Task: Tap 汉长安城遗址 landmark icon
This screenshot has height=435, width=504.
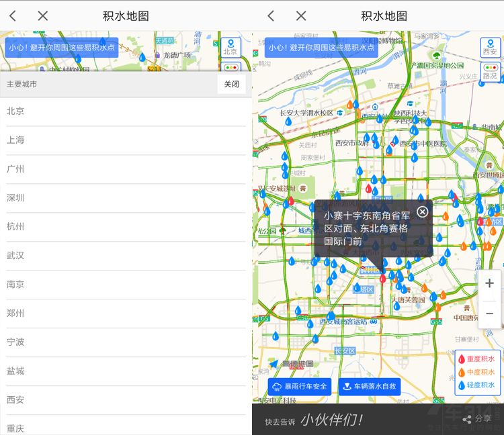Action: point(303,189)
